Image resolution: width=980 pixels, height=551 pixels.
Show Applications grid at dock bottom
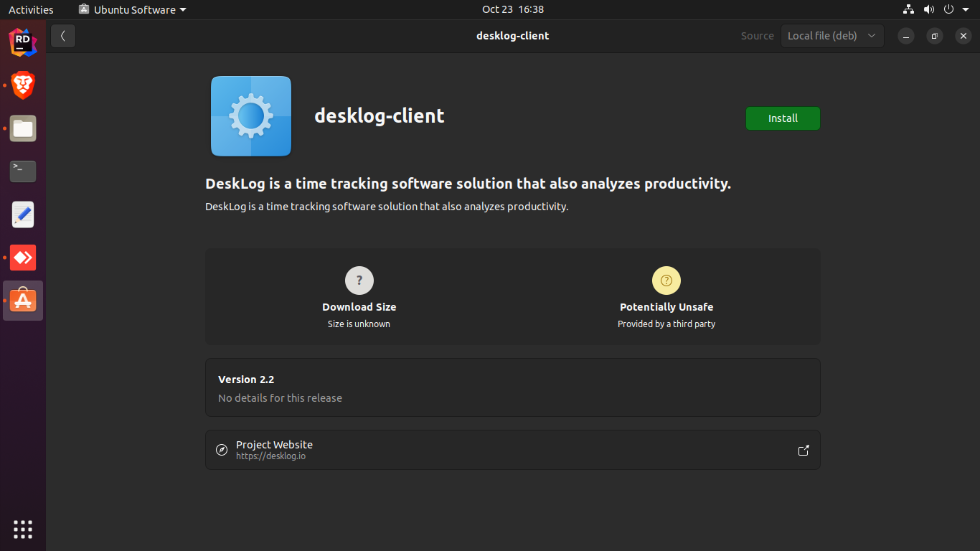[23, 529]
